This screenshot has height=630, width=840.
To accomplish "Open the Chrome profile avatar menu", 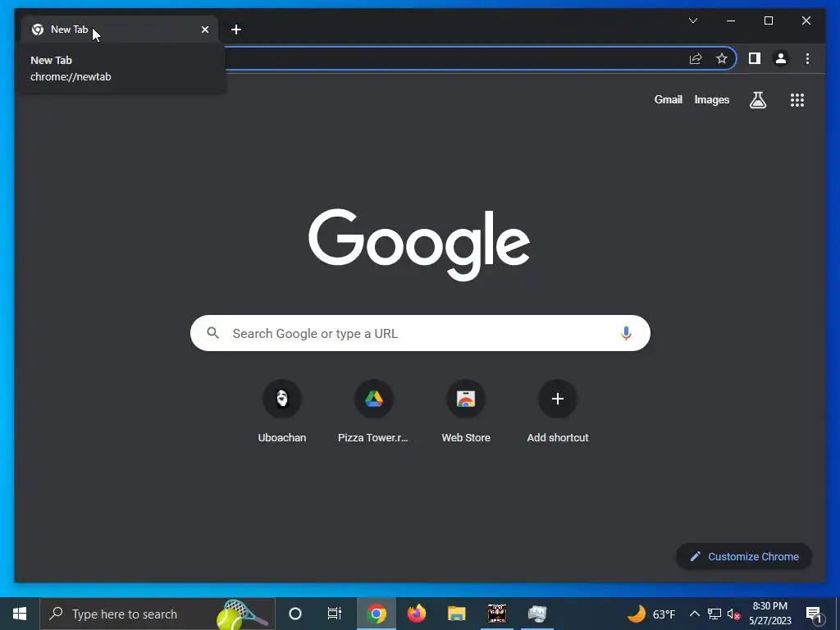I will click(x=781, y=58).
